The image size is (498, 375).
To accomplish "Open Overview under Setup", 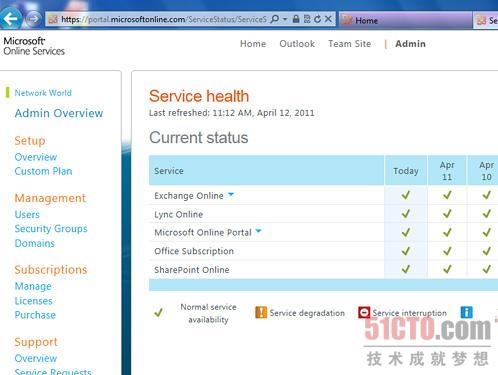I will coord(36,157).
